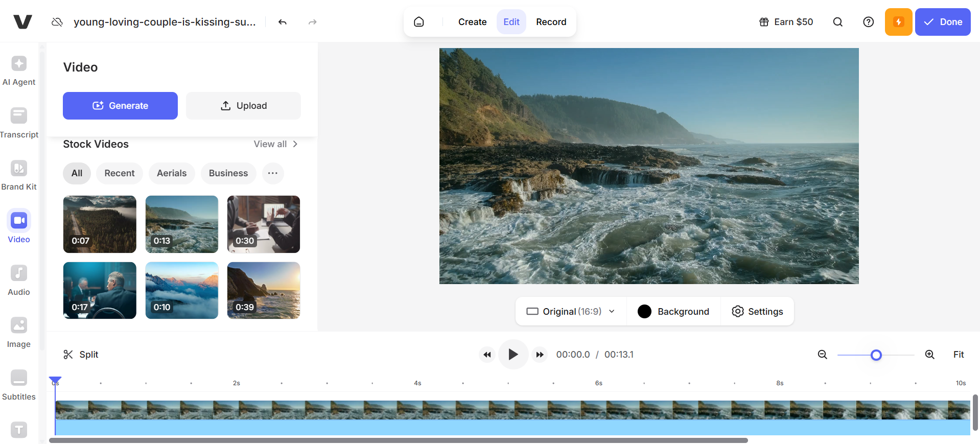Click the orange lightning upgrade button
980x444 pixels.
click(898, 22)
